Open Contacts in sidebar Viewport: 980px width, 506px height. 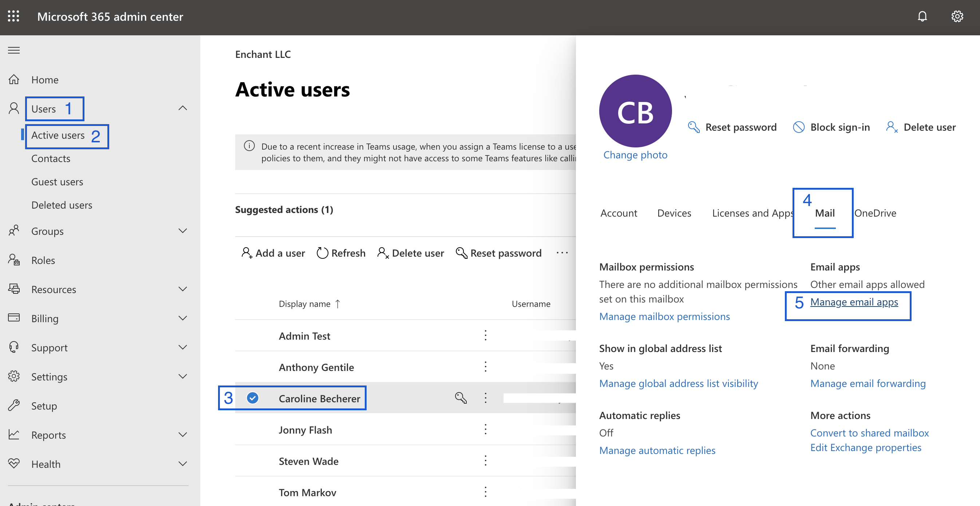coord(51,159)
